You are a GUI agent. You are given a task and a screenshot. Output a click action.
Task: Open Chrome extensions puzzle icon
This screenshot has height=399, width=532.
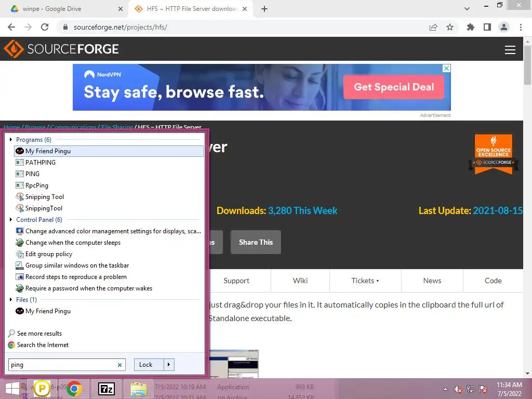(x=471, y=27)
